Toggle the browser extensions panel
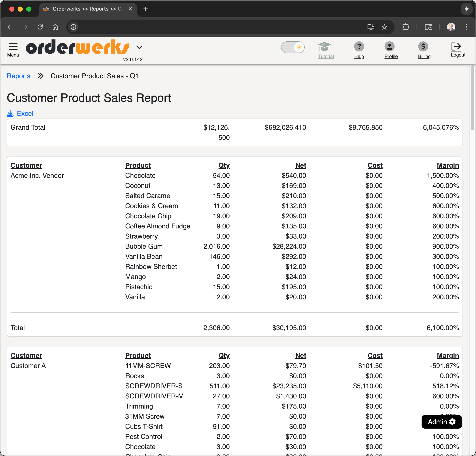Image resolution: width=476 pixels, height=456 pixels. point(405,27)
